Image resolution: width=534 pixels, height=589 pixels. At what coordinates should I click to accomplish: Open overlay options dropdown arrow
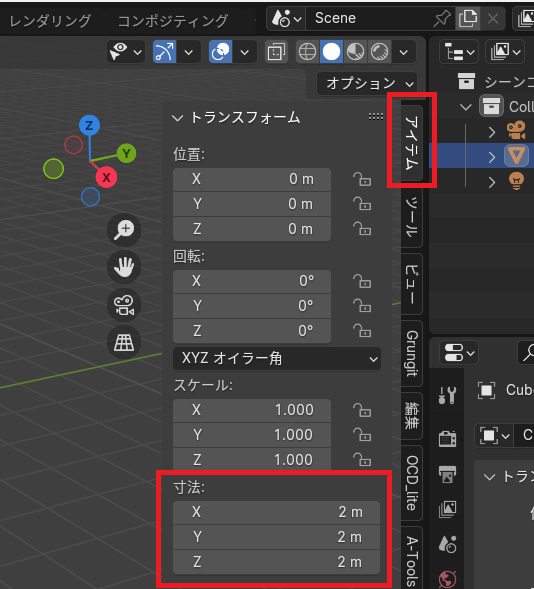pyautogui.click(x=244, y=51)
